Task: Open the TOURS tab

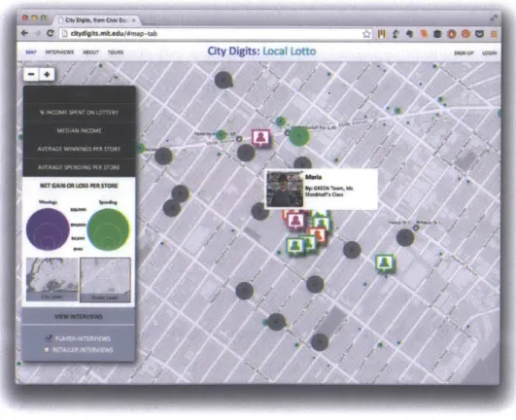Action: coord(116,52)
